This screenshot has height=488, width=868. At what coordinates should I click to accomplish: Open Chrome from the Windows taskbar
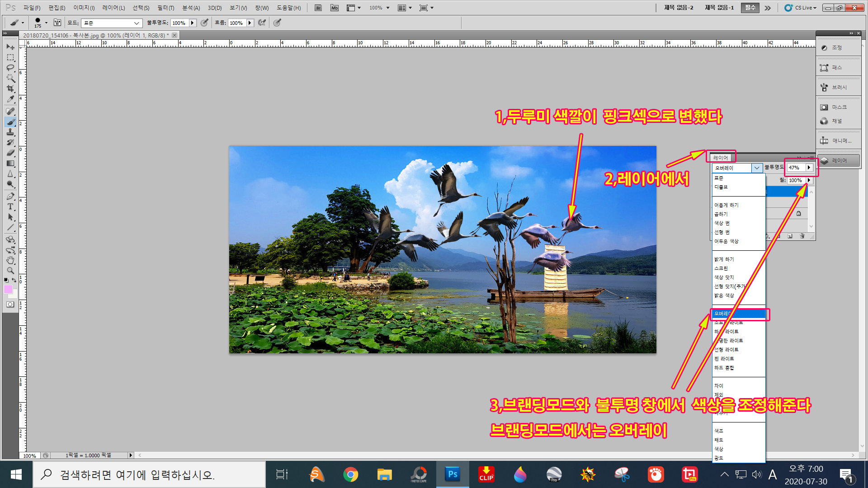[x=350, y=474]
